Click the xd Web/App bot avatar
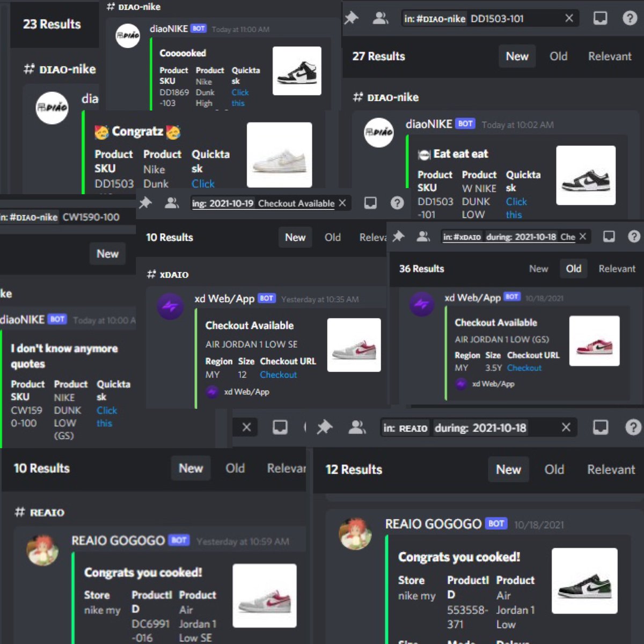 click(171, 306)
